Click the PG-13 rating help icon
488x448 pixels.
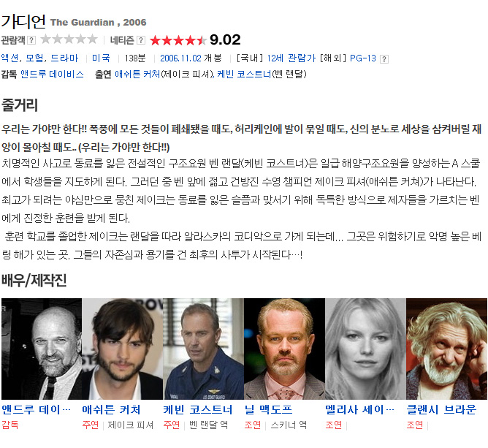384,59
